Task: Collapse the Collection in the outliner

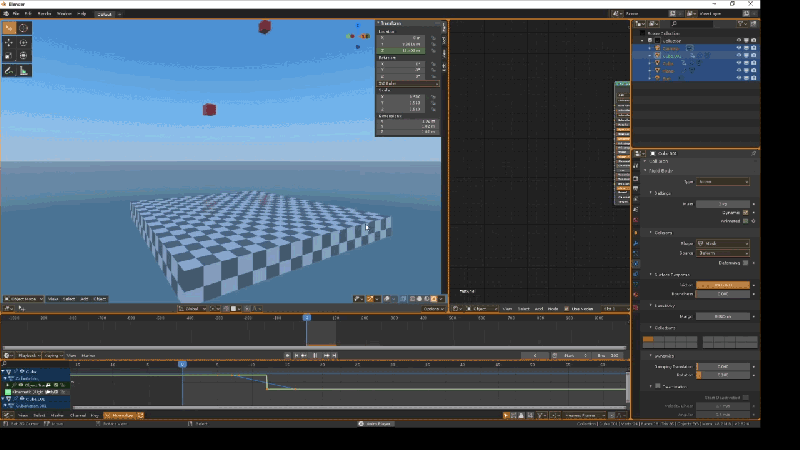Action: click(x=642, y=40)
